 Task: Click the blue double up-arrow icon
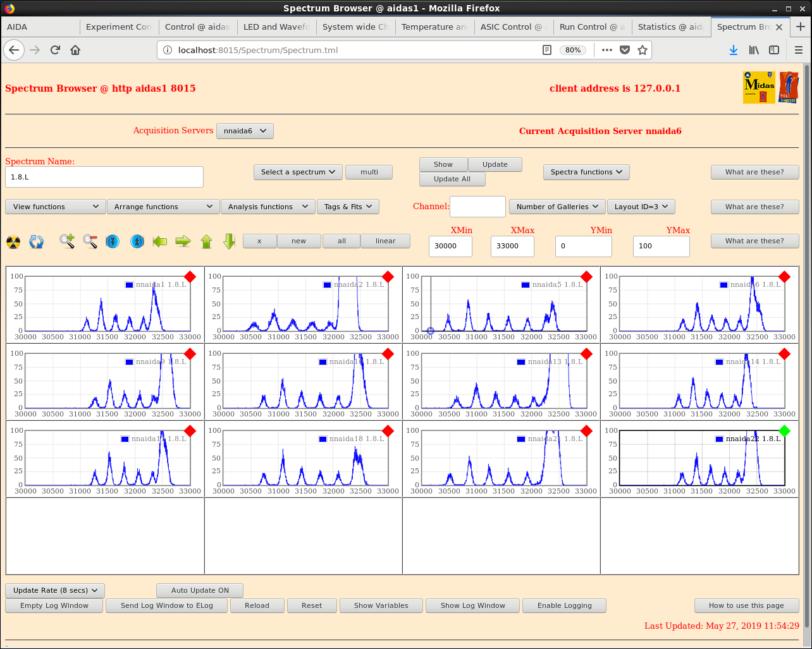click(x=137, y=241)
